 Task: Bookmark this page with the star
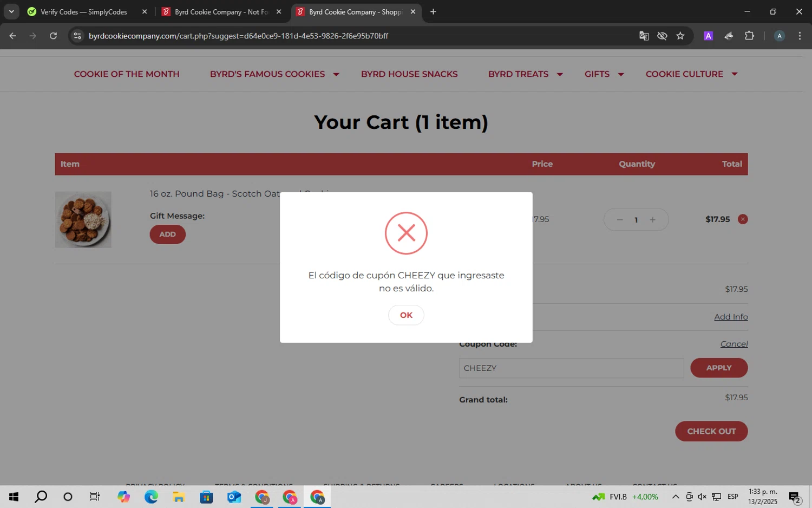click(x=680, y=36)
